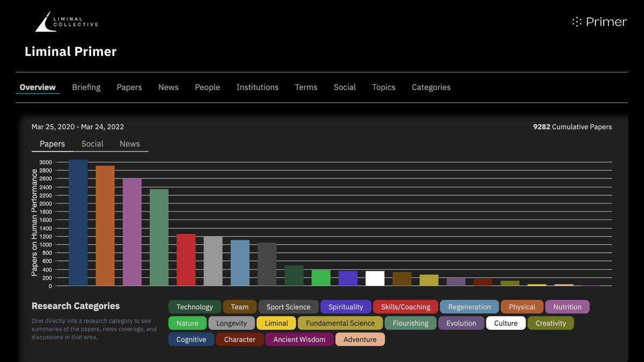Go to the Categories tab
This screenshot has height=362, width=644.
click(x=431, y=87)
